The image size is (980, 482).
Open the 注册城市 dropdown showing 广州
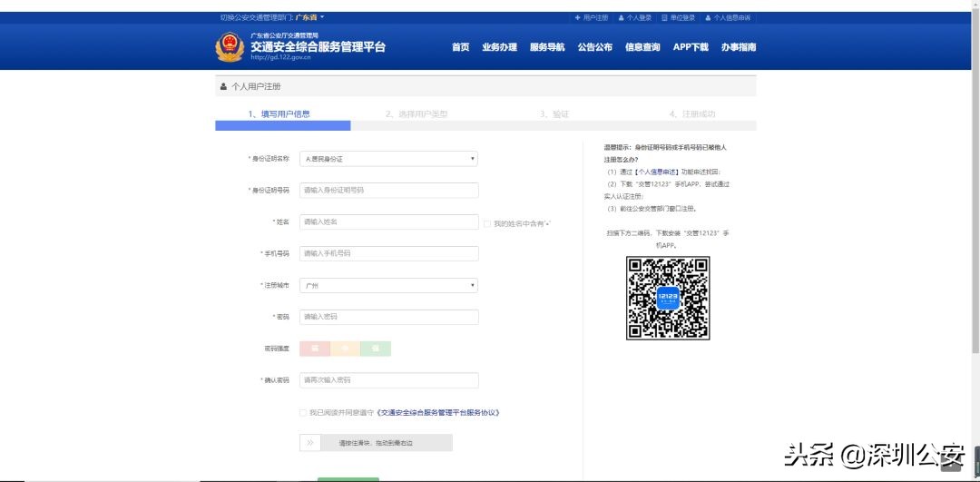click(388, 286)
